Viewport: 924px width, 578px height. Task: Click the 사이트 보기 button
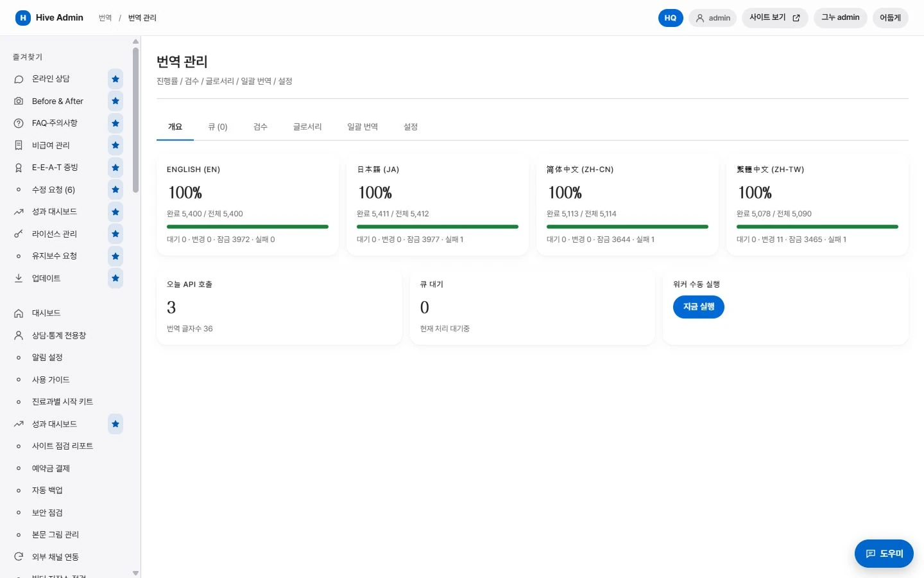tap(775, 18)
